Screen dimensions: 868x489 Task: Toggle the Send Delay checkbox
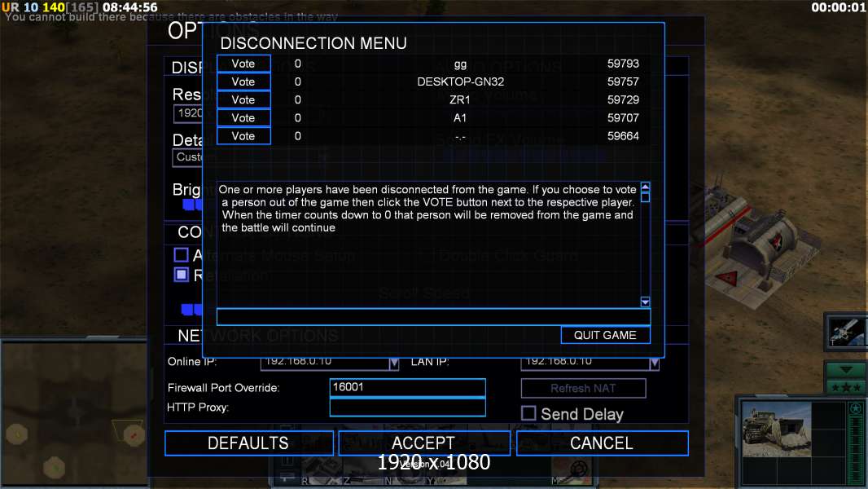(x=528, y=413)
